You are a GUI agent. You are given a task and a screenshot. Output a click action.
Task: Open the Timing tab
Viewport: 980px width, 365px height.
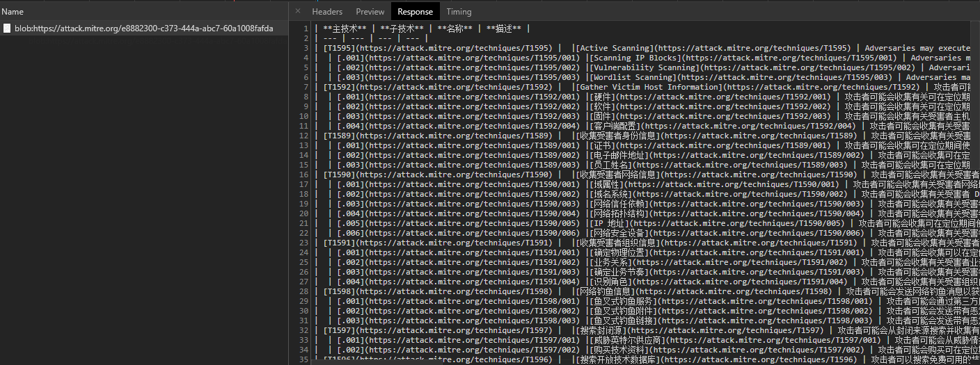[459, 11]
